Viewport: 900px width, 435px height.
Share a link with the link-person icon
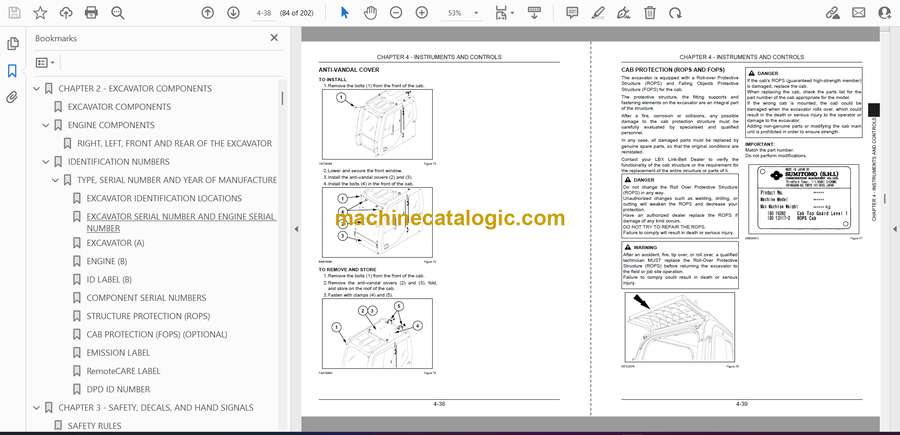tap(833, 13)
